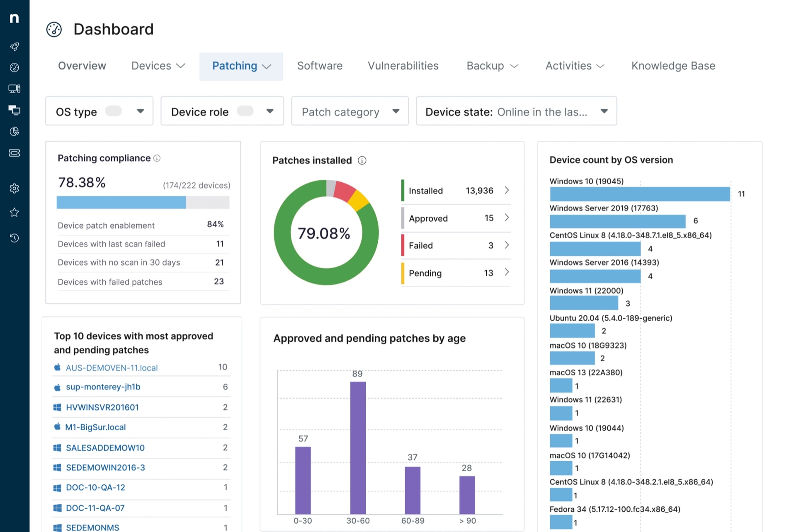Open the Installed patches count details
The height and width of the screenshot is (532, 796).
(x=507, y=190)
